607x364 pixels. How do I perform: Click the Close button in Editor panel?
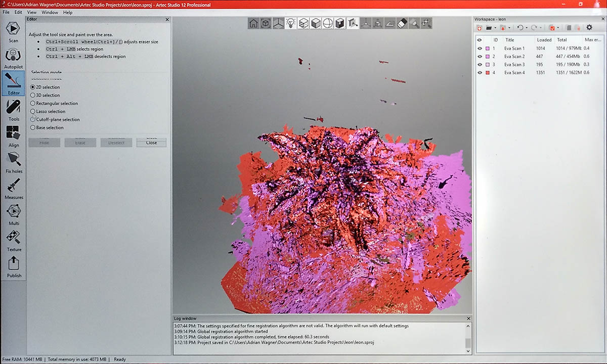pyautogui.click(x=151, y=142)
